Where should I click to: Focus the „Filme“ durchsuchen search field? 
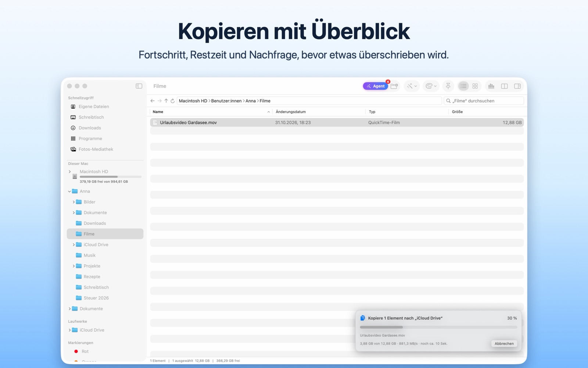click(484, 101)
